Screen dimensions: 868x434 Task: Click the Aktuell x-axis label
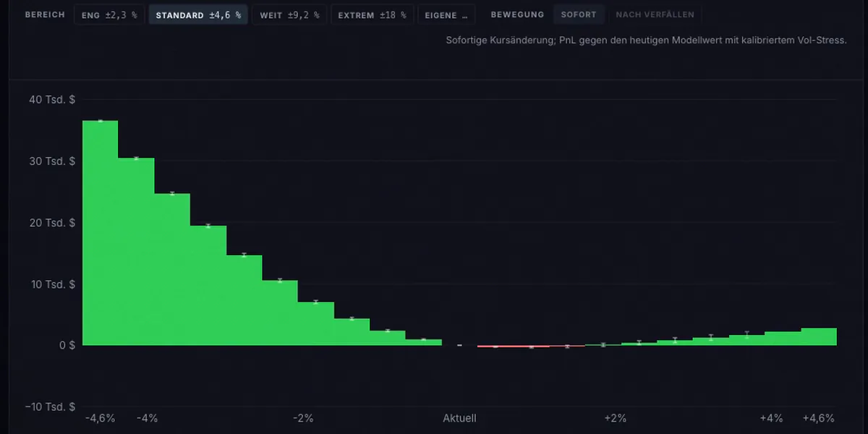tap(459, 418)
